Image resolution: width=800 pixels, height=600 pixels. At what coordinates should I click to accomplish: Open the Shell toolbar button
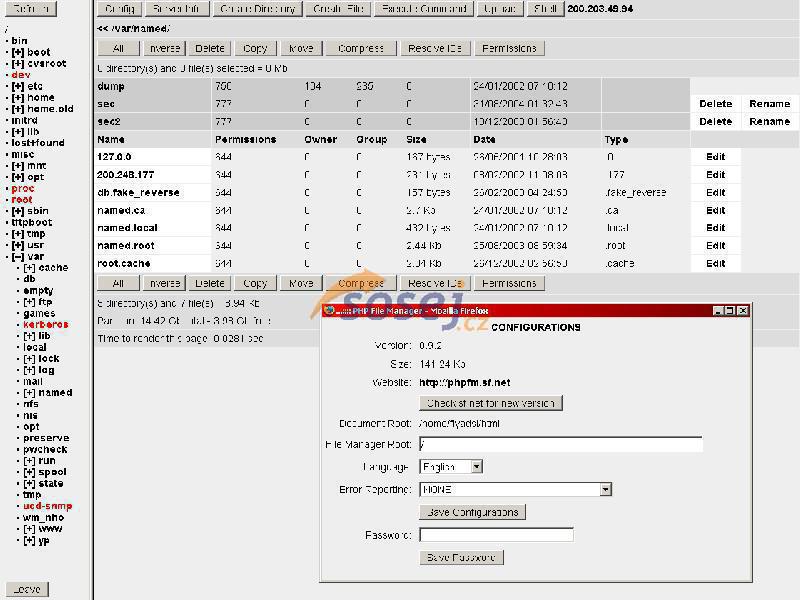545,9
